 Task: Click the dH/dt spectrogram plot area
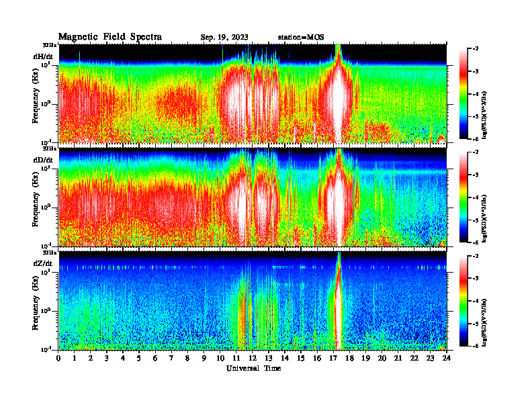click(253, 93)
